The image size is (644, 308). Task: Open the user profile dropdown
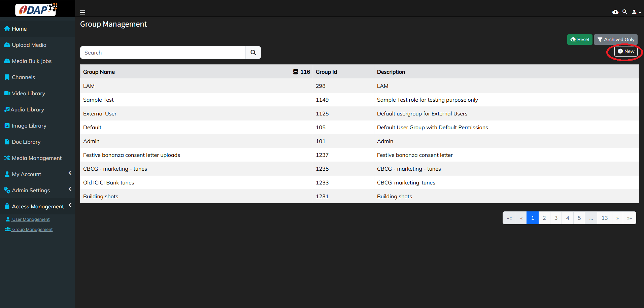point(636,12)
